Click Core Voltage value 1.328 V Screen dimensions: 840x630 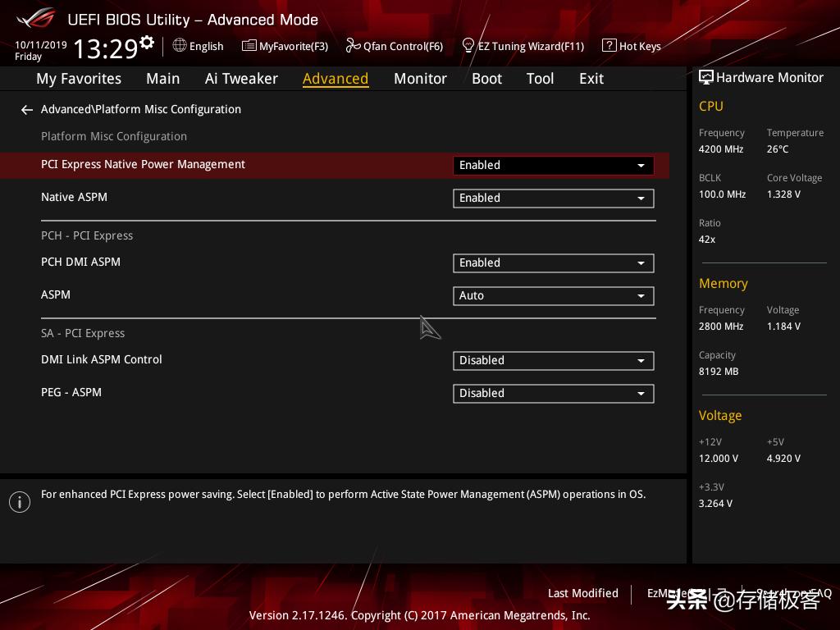pyautogui.click(x=783, y=194)
